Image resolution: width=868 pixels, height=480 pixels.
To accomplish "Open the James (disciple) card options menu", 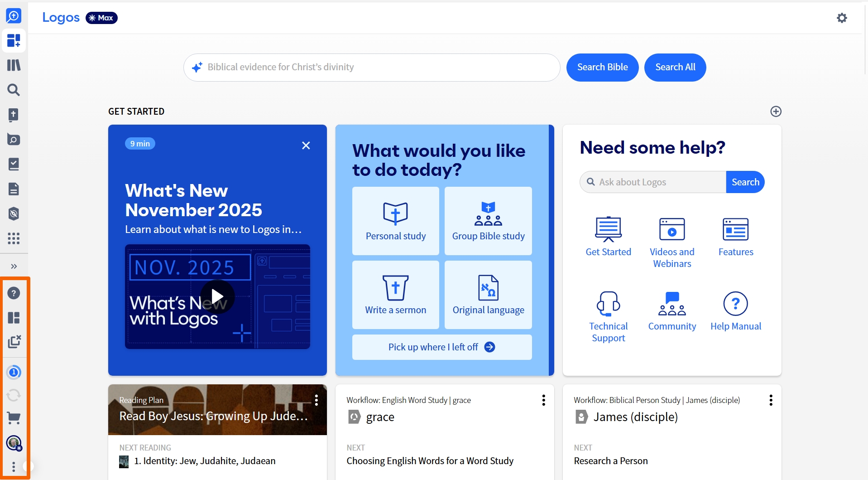I will click(x=771, y=400).
